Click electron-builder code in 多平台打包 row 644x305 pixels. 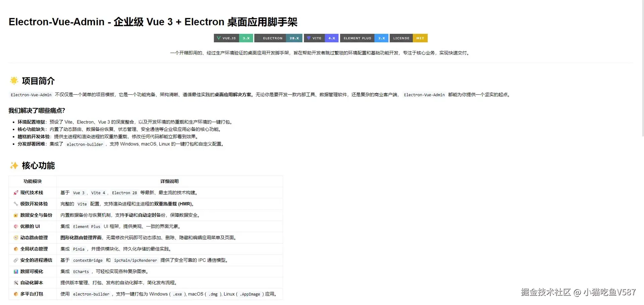click(91, 294)
